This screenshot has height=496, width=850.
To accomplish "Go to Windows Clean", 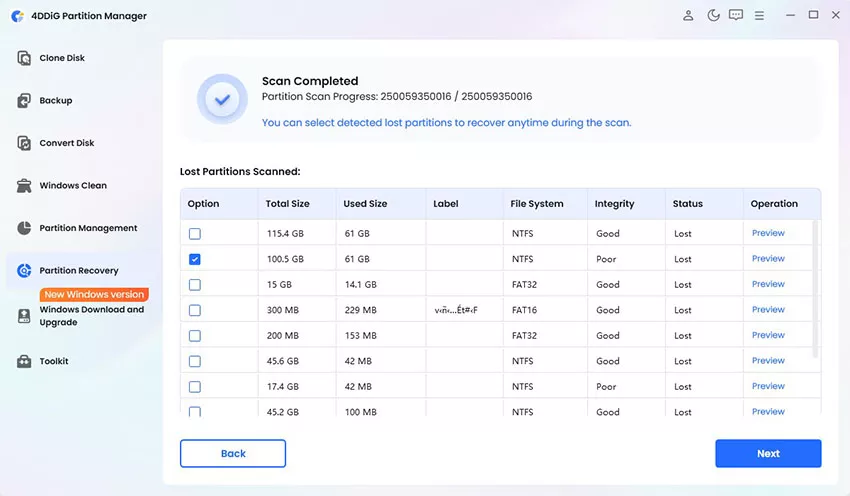I will [73, 185].
